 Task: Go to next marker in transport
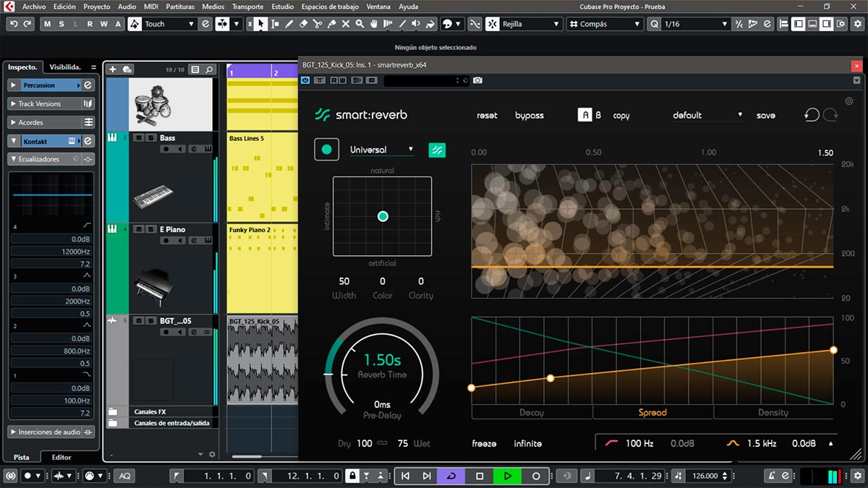[x=427, y=476]
